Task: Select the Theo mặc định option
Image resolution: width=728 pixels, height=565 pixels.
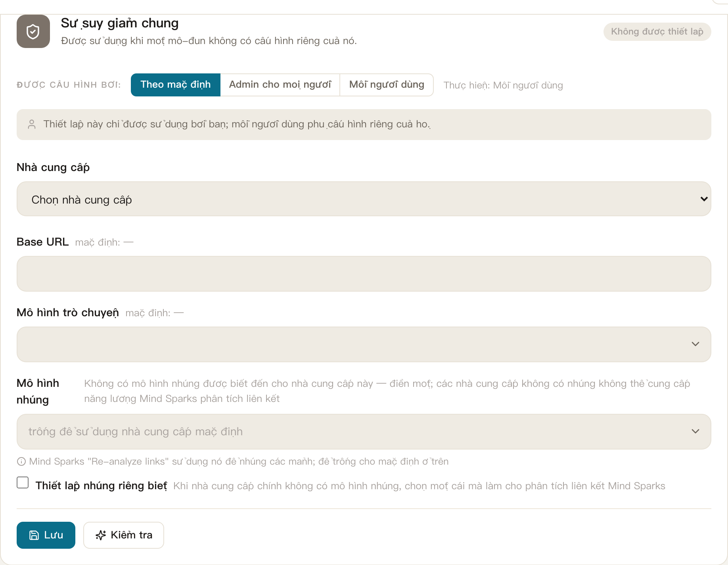Action: pyautogui.click(x=176, y=85)
